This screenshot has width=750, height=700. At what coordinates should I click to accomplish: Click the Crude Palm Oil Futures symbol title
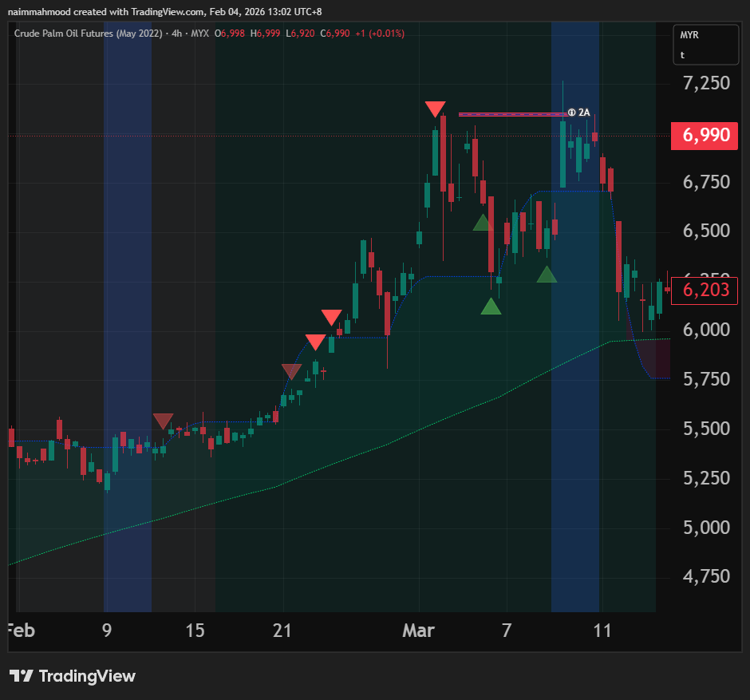pos(88,34)
